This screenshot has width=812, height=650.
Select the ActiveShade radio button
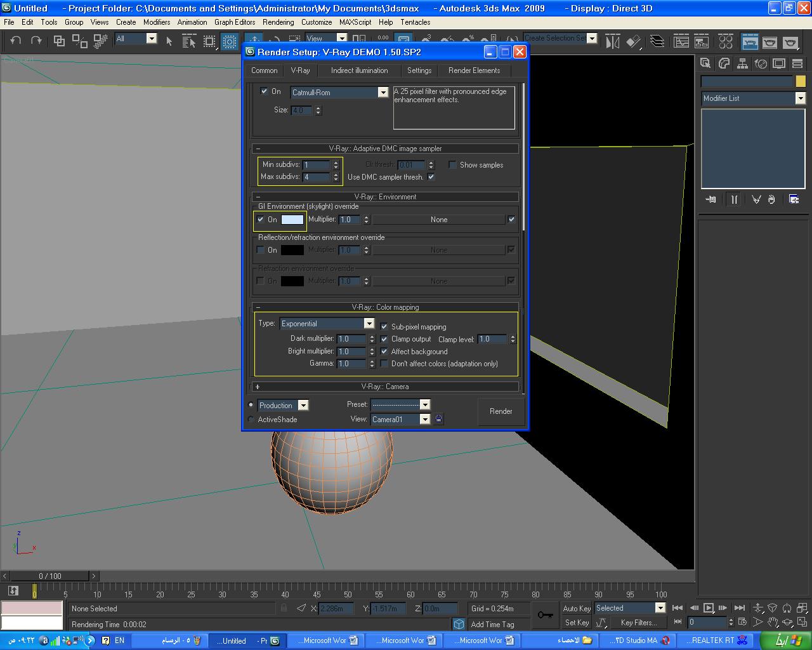pyautogui.click(x=251, y=420)
